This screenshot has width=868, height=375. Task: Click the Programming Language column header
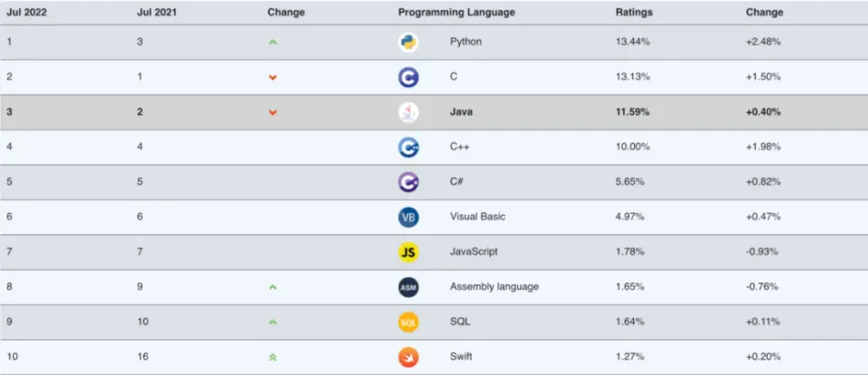click(x=456, y=13)
